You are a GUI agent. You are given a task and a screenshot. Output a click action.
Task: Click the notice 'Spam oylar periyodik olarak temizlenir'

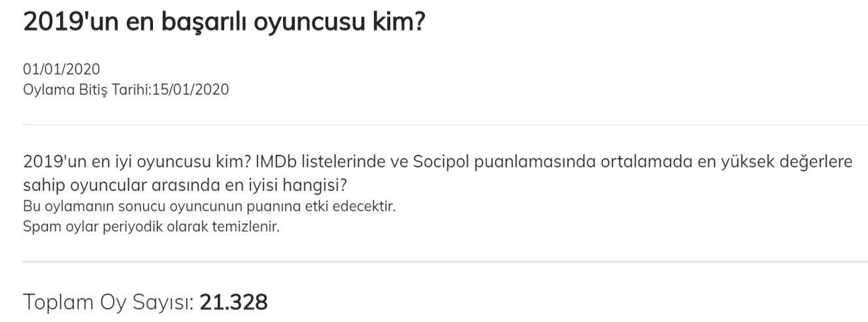click(150, 228)
